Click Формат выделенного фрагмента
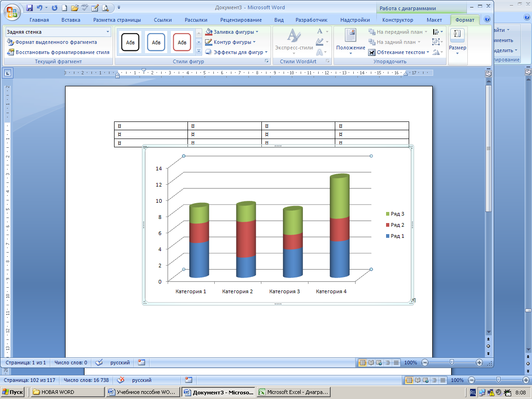This screenshot has height=399, width=532. coord(52,42)
